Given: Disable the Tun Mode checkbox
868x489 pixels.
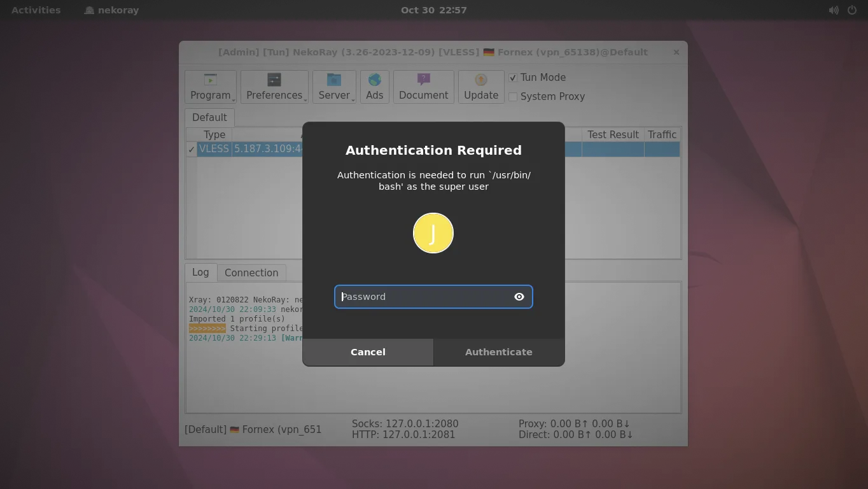Looking at the screenshot, I should (x=513, y=78).
